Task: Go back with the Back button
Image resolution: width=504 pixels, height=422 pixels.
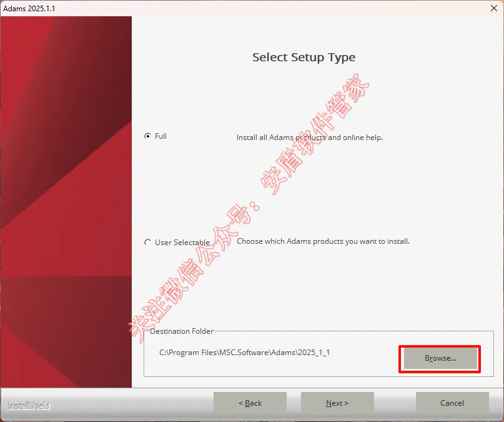Action: [250, 403]
